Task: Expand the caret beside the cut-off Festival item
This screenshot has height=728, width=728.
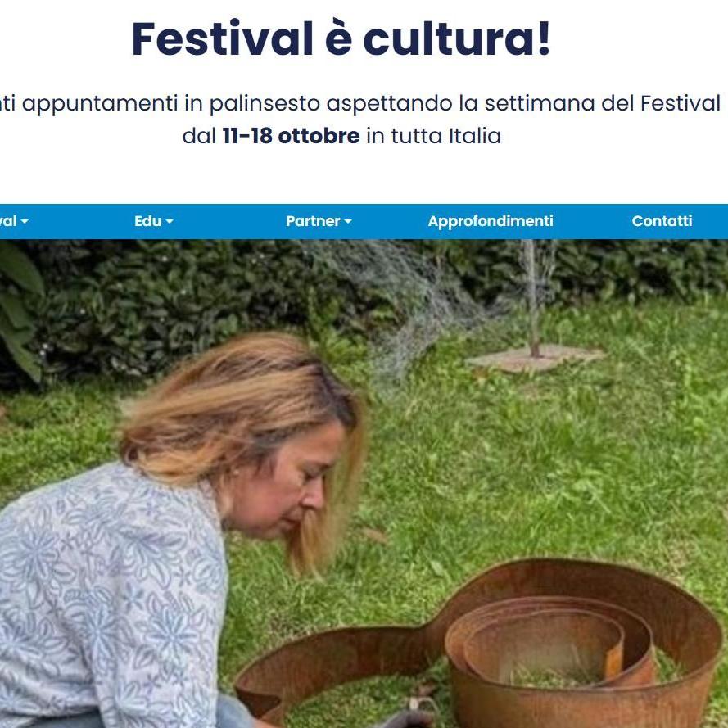Action: coord(25,222)
